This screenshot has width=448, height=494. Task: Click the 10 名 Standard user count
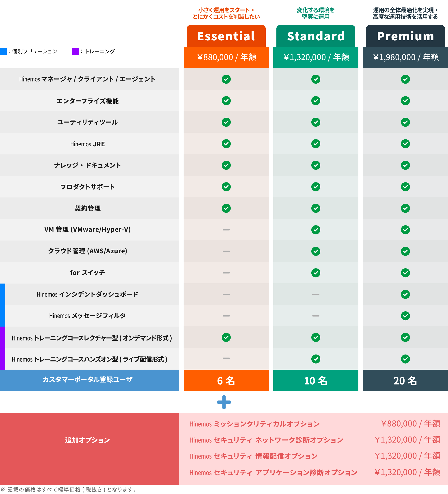pos(316,381)
